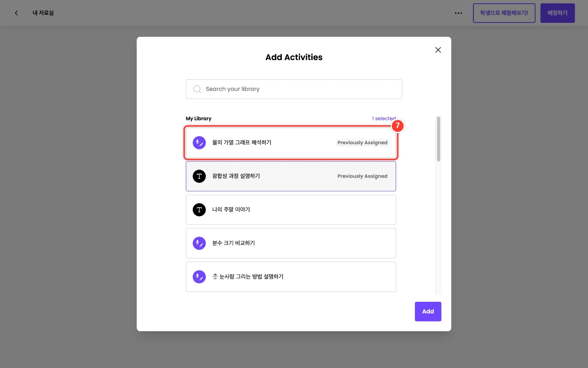Focus the Search your library field

(294, 89)
